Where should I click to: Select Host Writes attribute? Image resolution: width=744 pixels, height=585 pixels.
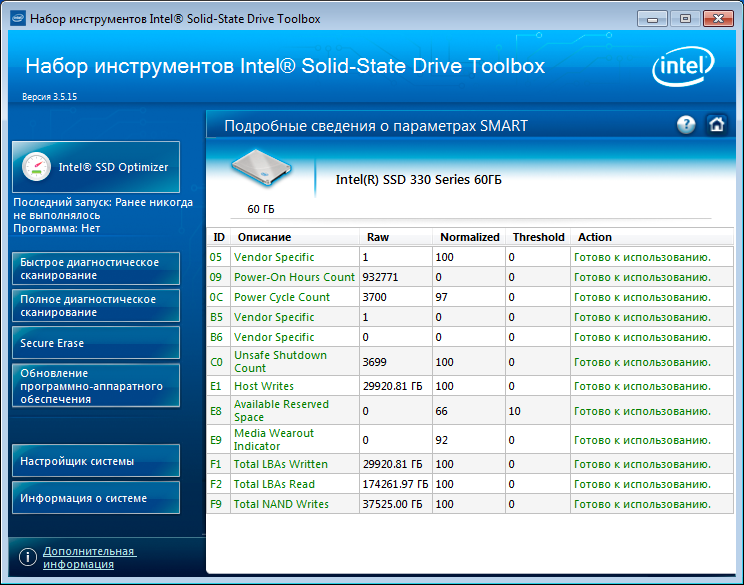264,386
